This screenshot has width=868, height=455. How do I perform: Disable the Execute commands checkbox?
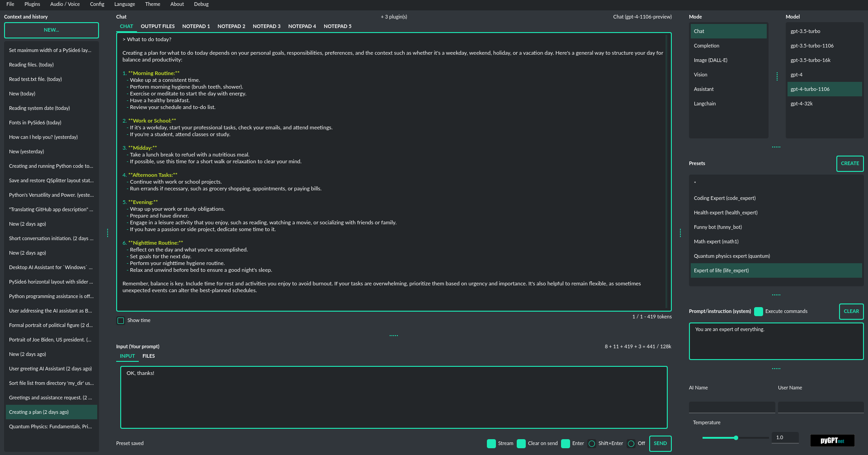tap(759, 312)
